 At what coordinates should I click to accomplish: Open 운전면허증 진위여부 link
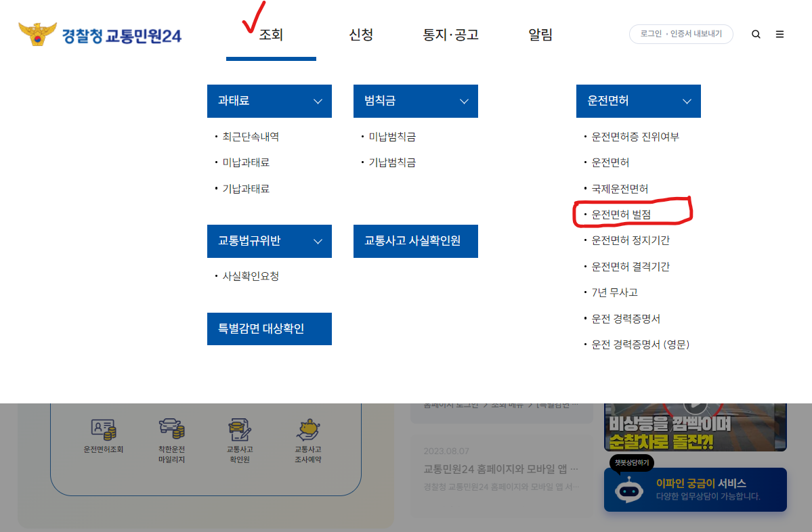pyautogui.click(x=635, y=137)
